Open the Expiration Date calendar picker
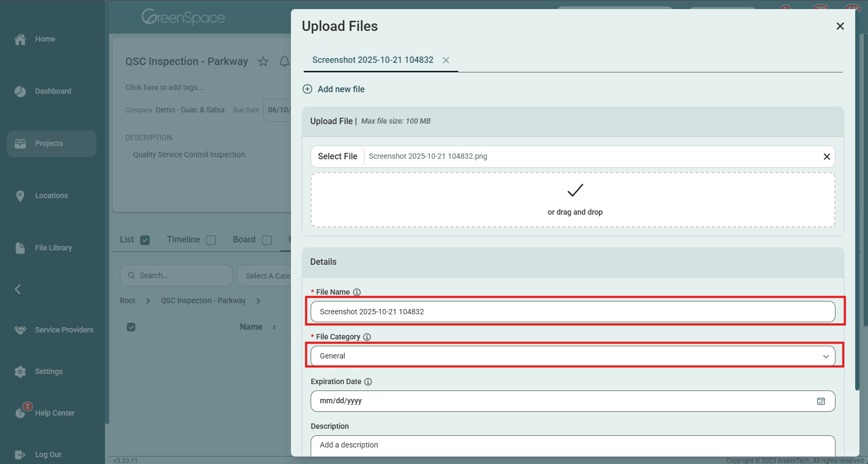 pyautogui.click(x=821, y=401)
